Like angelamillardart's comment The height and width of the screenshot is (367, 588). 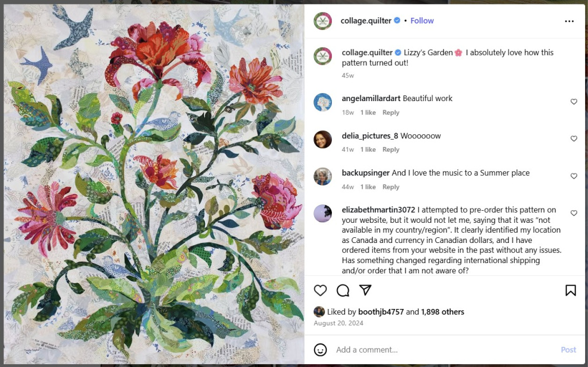pos(574,101)
